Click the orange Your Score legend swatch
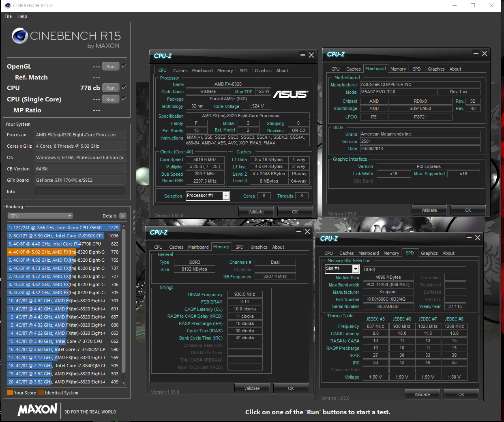This screenshot has height=422, width=504. tap(10, 393)
